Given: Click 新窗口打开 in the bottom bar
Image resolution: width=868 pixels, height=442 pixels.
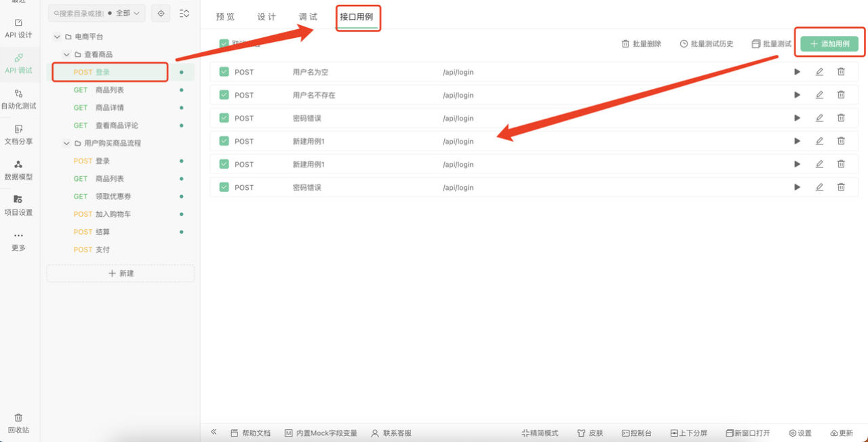Looking at the screenshot, I should pos(748,433).
